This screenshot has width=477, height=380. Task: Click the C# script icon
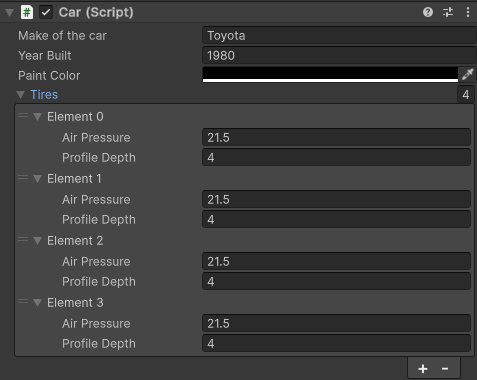(27, 13)
